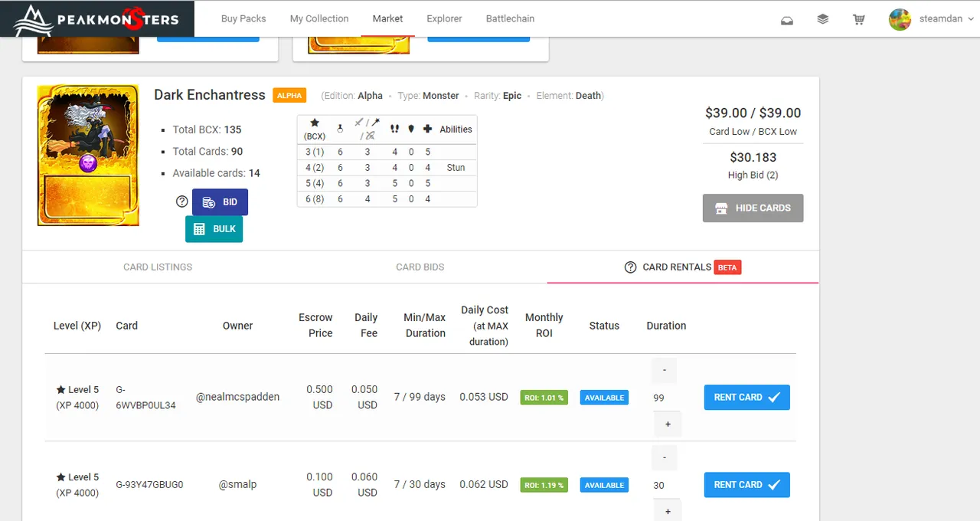Viewport: 980px width, 521px height.
Task: Decrease duration for smalp rental
Action: coord(665,457)
